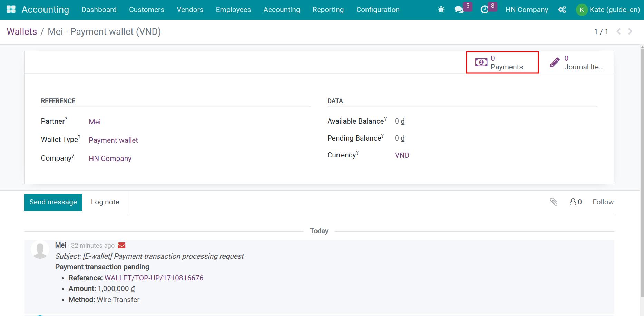The height and width of the screenshot is (316, 644).
Task: Open Payments via the banknote smart button
Action: tap(502, 62)
